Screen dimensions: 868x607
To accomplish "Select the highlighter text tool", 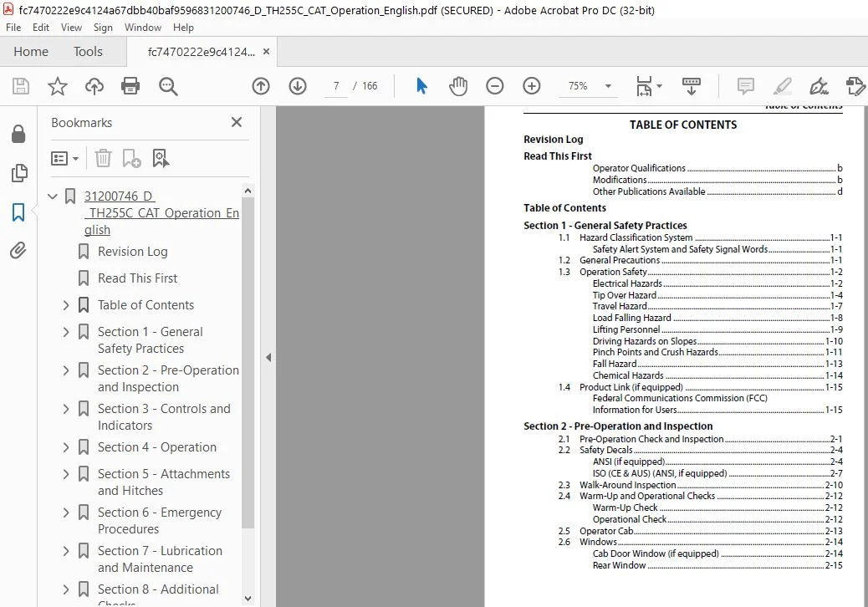I will pos(782,86).
